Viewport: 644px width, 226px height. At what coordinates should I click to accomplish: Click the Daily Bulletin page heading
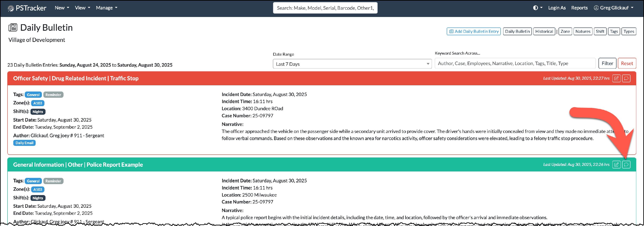47,27
